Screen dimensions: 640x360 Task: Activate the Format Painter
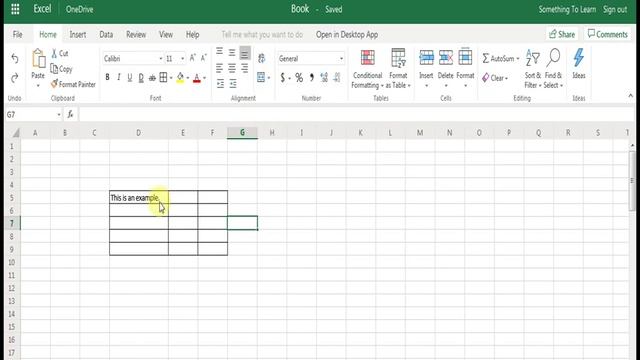[73, 84]
